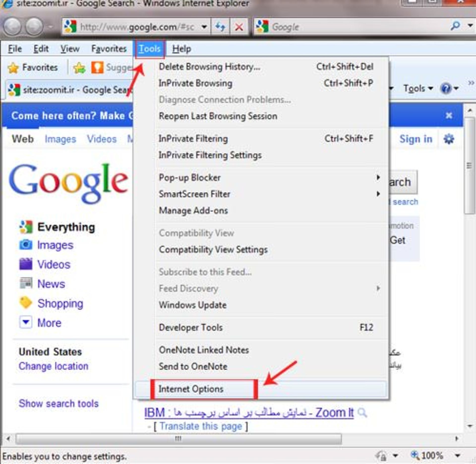This screenshot has width=476, height=464.
Task: Click the browser Back button
Action: [x=12, y=27]
